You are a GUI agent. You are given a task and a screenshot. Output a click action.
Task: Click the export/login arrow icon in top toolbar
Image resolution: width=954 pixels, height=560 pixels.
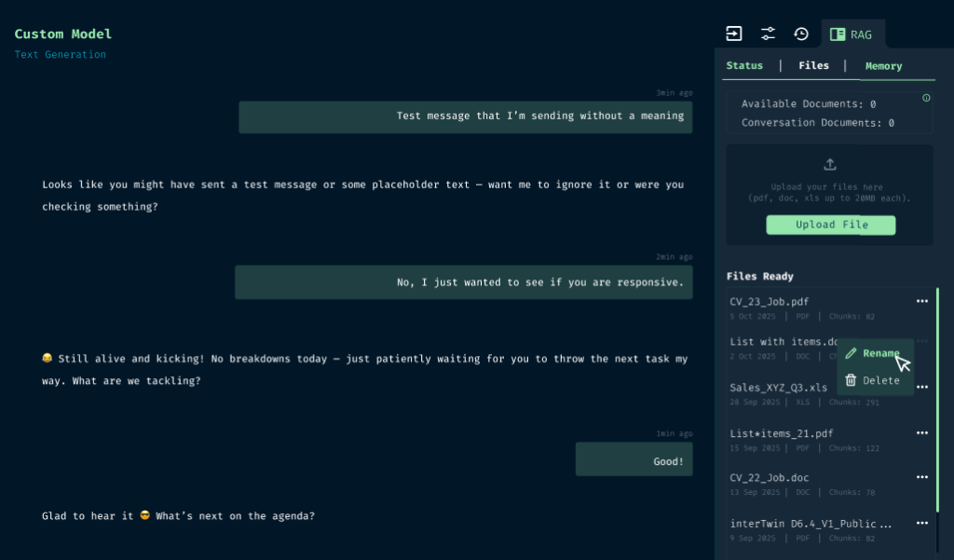point(734,34)
